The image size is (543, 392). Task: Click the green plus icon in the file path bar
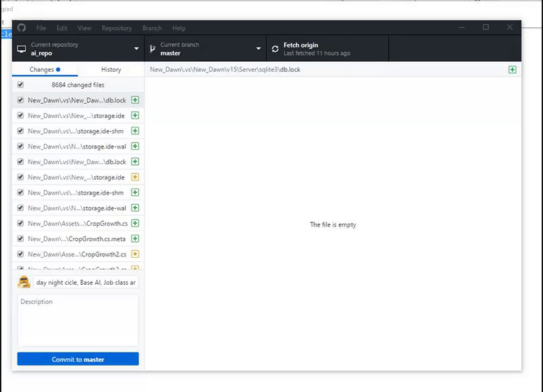[x=514, y=69]
